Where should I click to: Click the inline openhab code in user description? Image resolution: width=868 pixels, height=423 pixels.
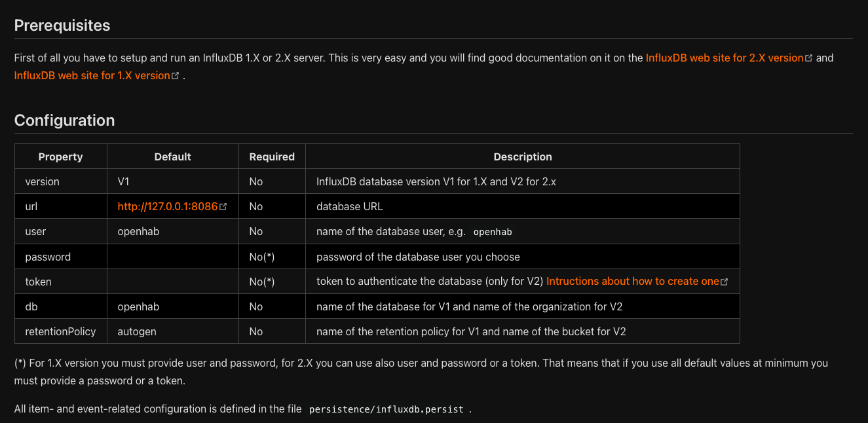point(492,232)
